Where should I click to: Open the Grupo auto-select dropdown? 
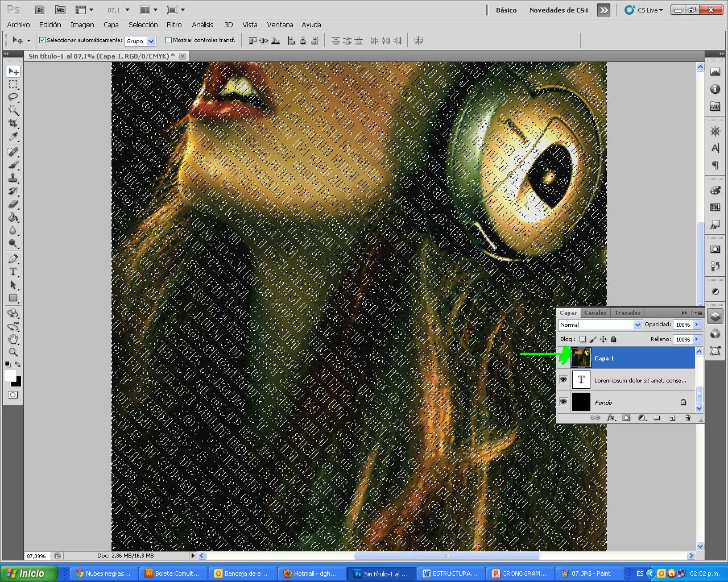point(151,41)
